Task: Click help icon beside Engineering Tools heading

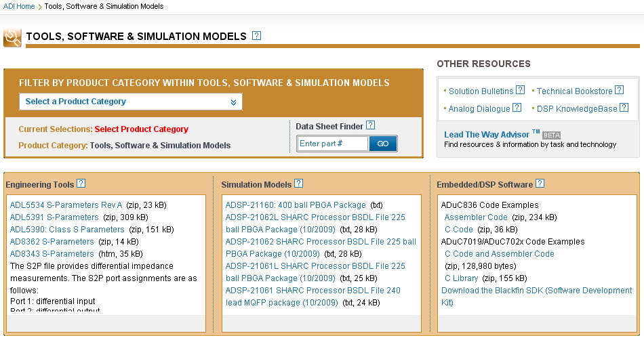Action: point(81,184)
